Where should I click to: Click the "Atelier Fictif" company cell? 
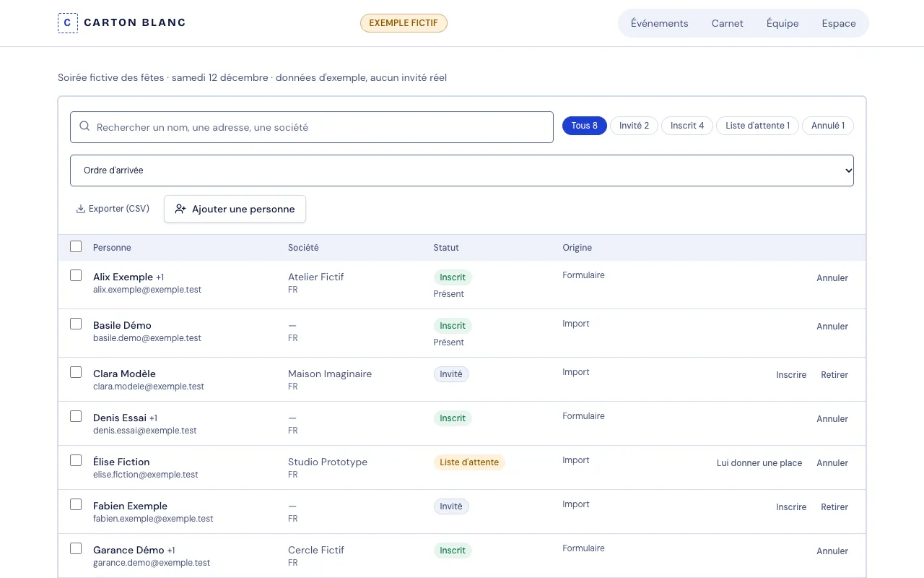316,277
